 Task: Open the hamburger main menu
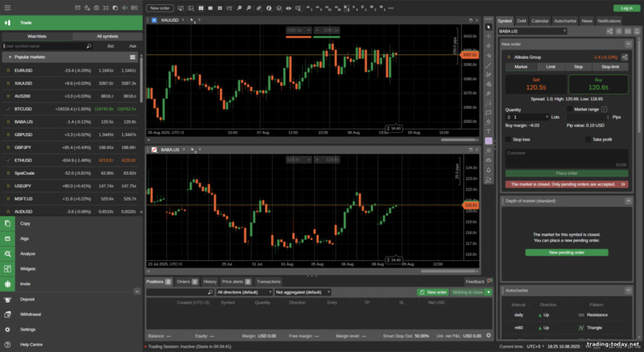pos(8,8)
